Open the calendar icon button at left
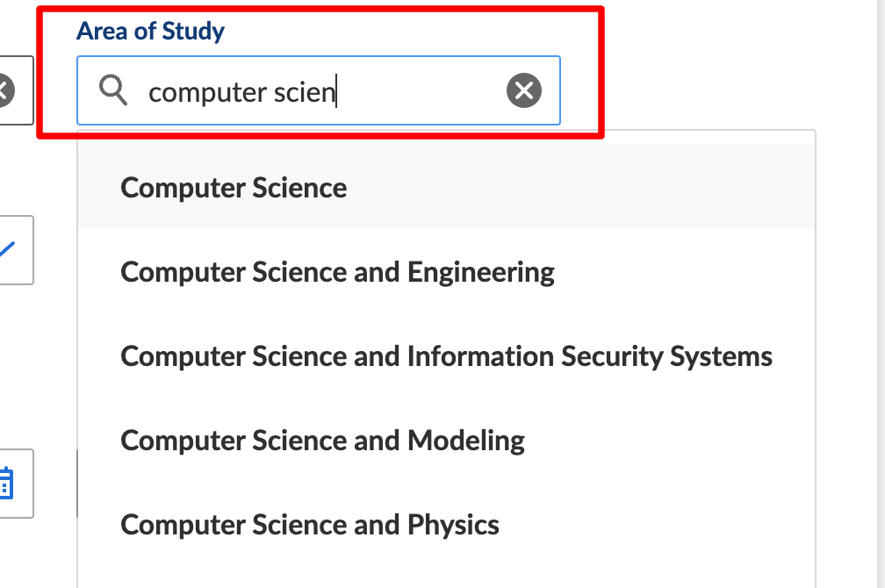The height and width of the screenshot is (588, 885). pyautogui.click(x=7, y=483)
